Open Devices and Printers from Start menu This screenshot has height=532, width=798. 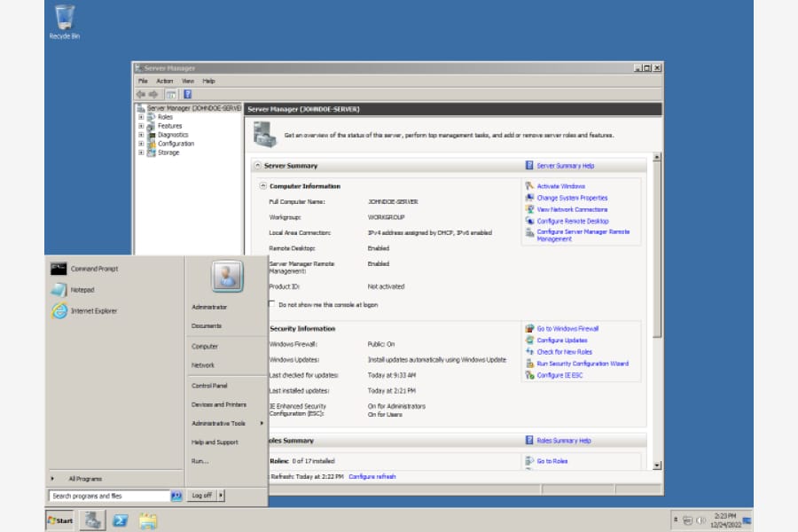[x=219, y=404]
